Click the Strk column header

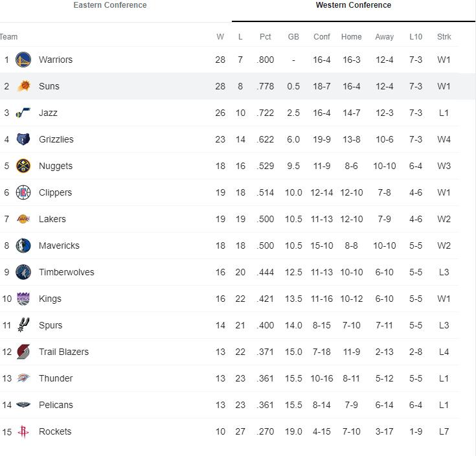coord(444,37)
